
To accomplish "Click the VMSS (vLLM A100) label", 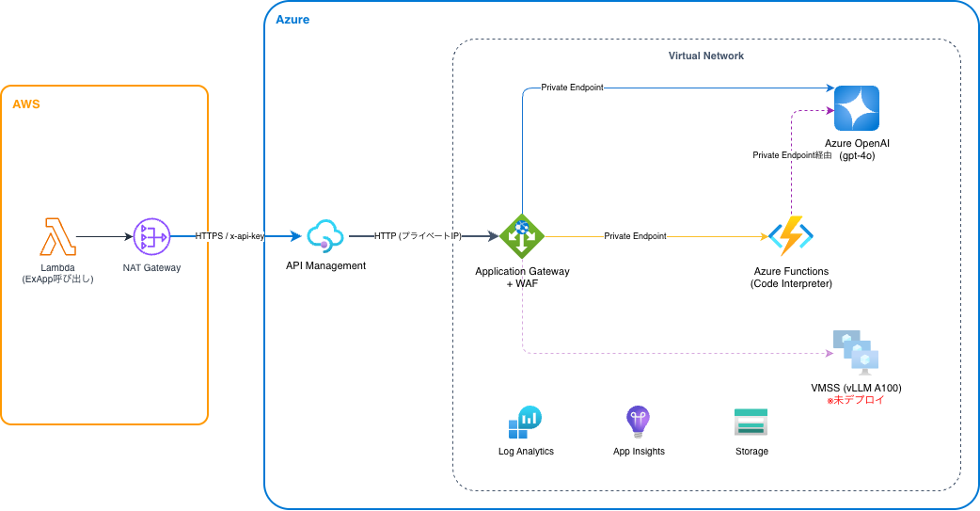I will 856,388.
